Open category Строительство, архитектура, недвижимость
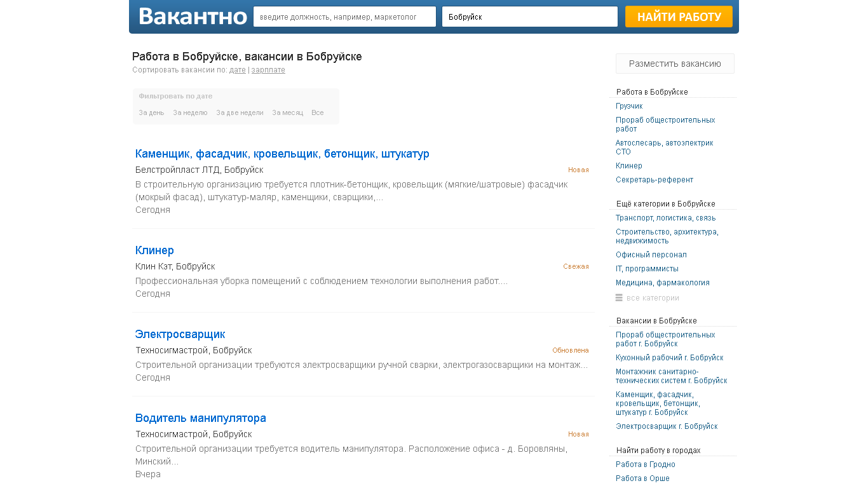868x488 pixels. (667, 236)
